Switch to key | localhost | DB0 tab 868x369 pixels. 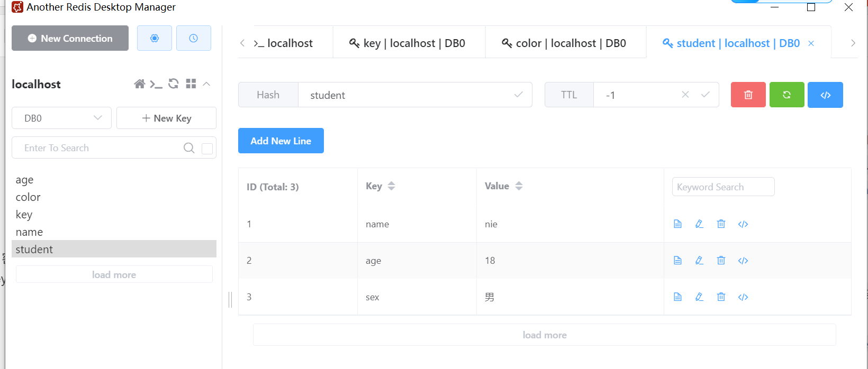point(408,43)
